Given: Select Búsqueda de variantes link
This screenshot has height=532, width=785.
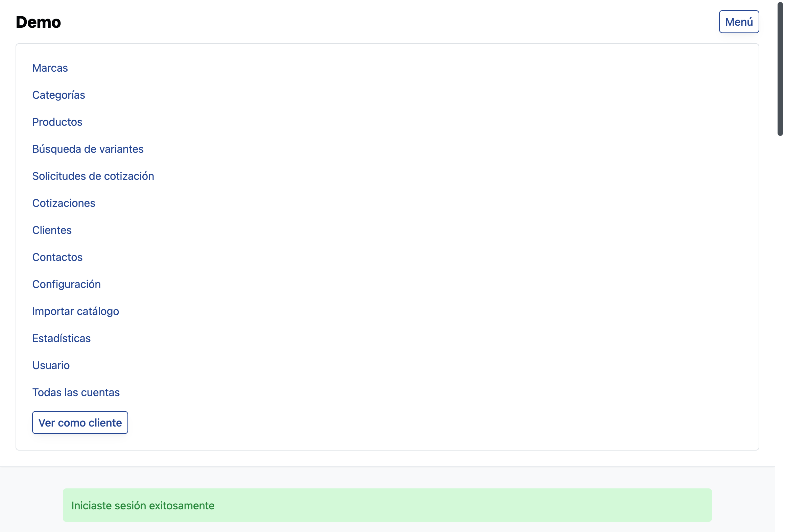Looking at the screenshot, I should pyautogui.click(x=88, y=149).
